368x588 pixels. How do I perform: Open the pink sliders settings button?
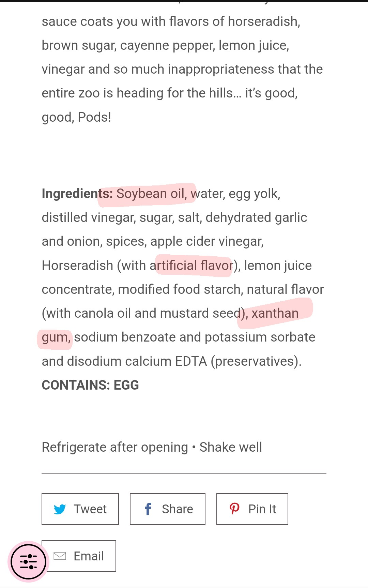click(x=28, y=561)
